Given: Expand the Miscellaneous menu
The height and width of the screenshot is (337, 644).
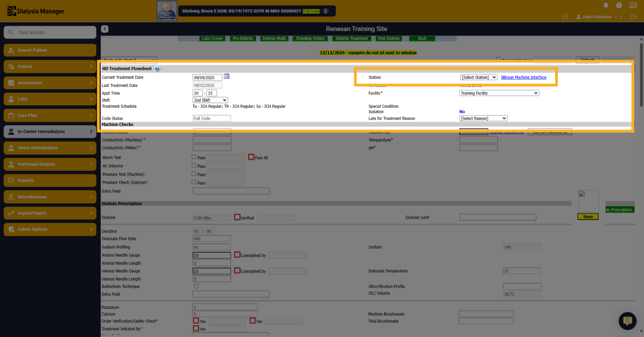Looking at the screenshot, I should click(x=50, y=197).
